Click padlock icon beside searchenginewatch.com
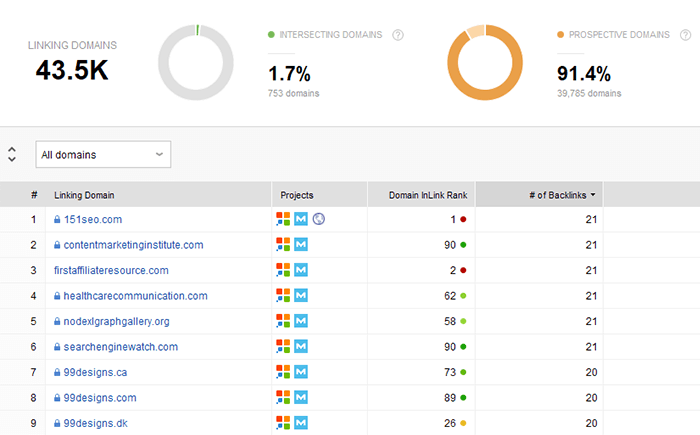 [x=57, y=347]
